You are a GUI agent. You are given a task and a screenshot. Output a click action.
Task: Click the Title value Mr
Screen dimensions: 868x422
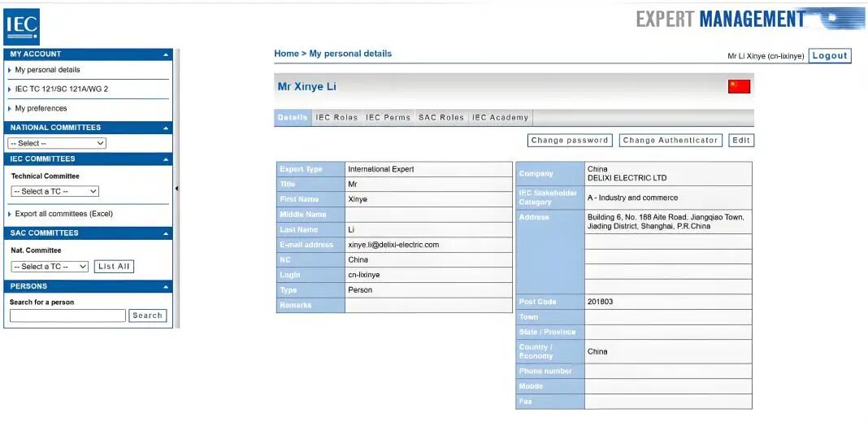click(353, 184)
